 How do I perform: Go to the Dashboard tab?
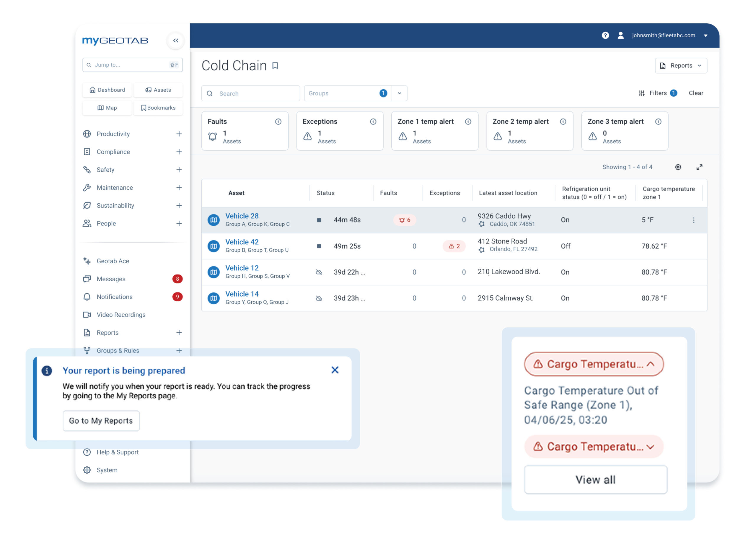(107, 90)
